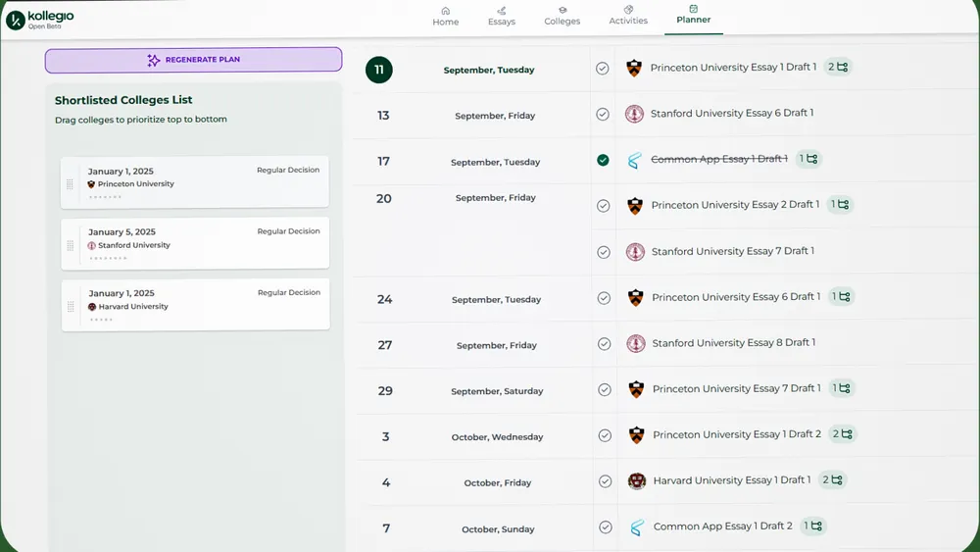This screenshot has width=980, height=552.
Task: Click Princeton logo beside Essay 1 Draft 1
Action: [x=634, y=68]
